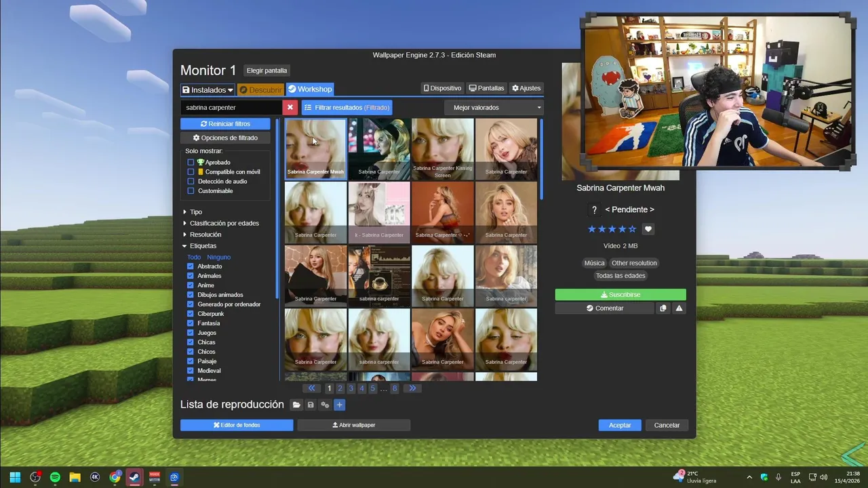Uncheck the Fantasía tag
Image resolution: width=868 pixels, height=488 pixels.
(191, 323)
